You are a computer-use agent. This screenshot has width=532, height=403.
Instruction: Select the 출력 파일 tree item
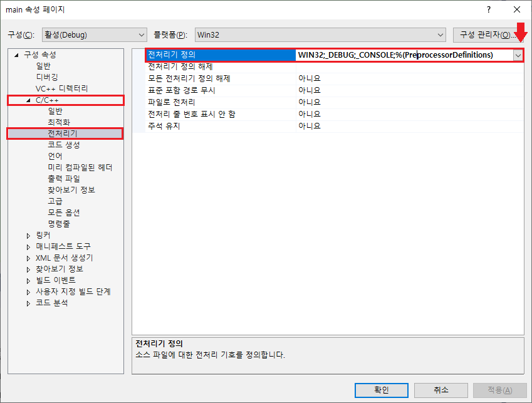[64, 179]
